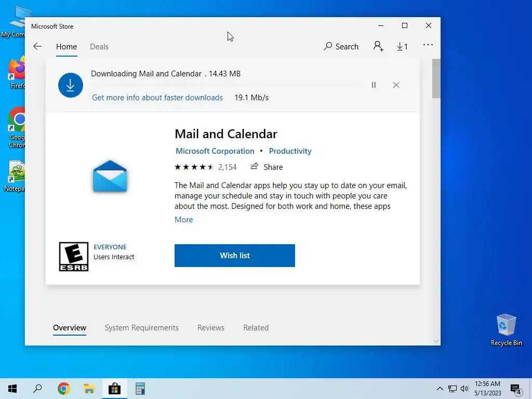
Task: Click the Share icon next to the rating
Action: (254, 166)
